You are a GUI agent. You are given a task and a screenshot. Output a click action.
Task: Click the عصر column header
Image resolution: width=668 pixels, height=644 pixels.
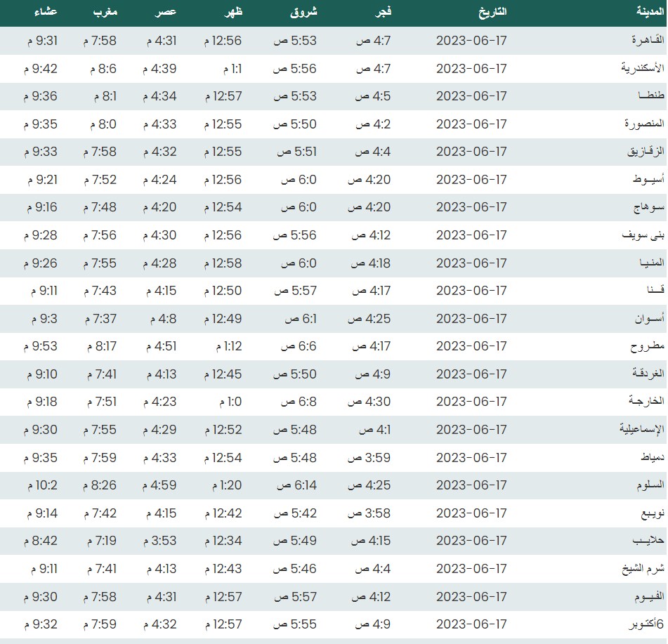pos(166,12)
